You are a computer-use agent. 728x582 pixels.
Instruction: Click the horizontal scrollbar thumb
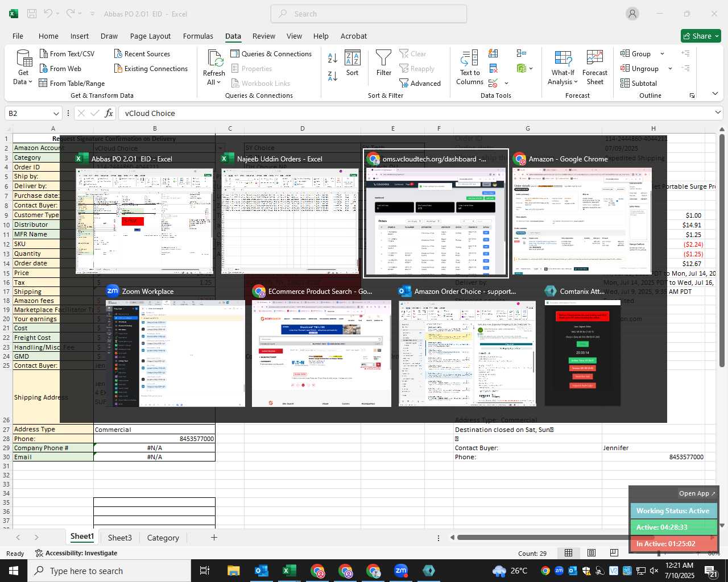pyautogui.click(x=555, y=537)
